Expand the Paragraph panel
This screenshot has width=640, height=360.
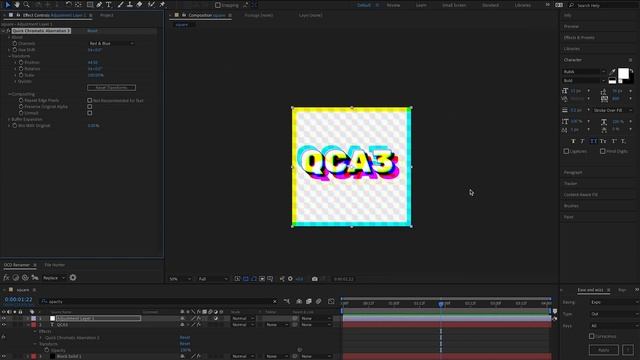click(x=573, y=172)
